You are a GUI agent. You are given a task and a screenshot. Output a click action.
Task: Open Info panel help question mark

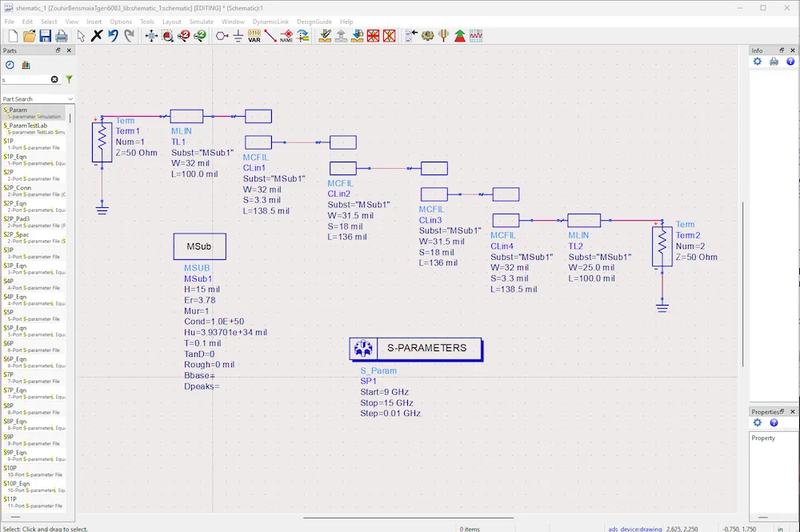click(790, 62)
